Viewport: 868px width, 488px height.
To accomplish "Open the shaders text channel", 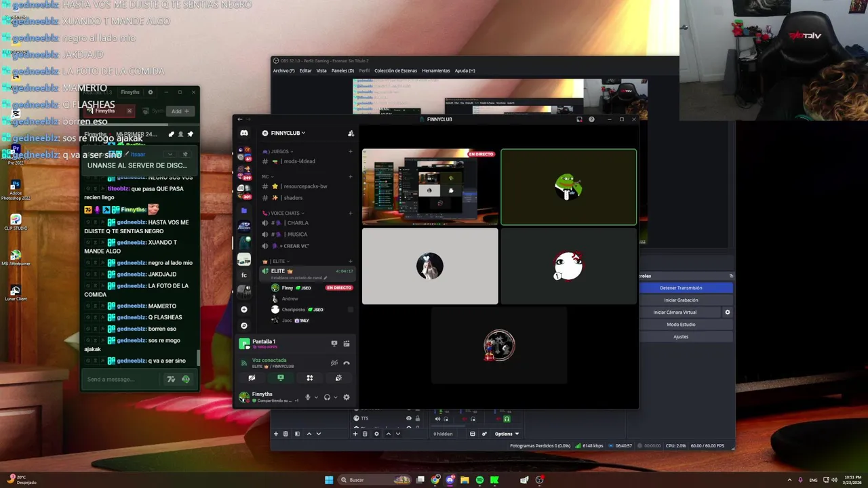I will [x=307, y=198].
